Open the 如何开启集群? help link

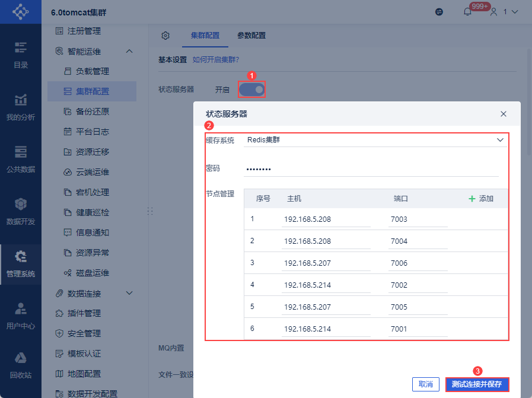coord(216,60)
